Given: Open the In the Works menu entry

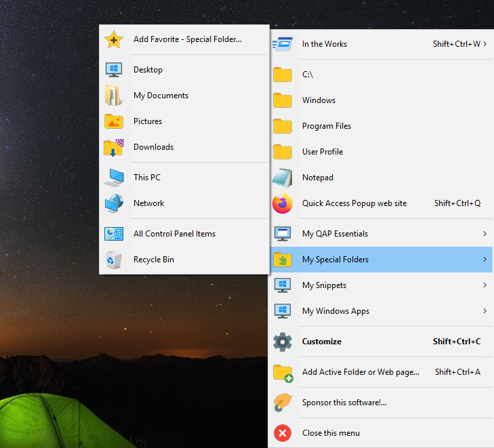Looking at the screenshot, I should pos(382,44).
